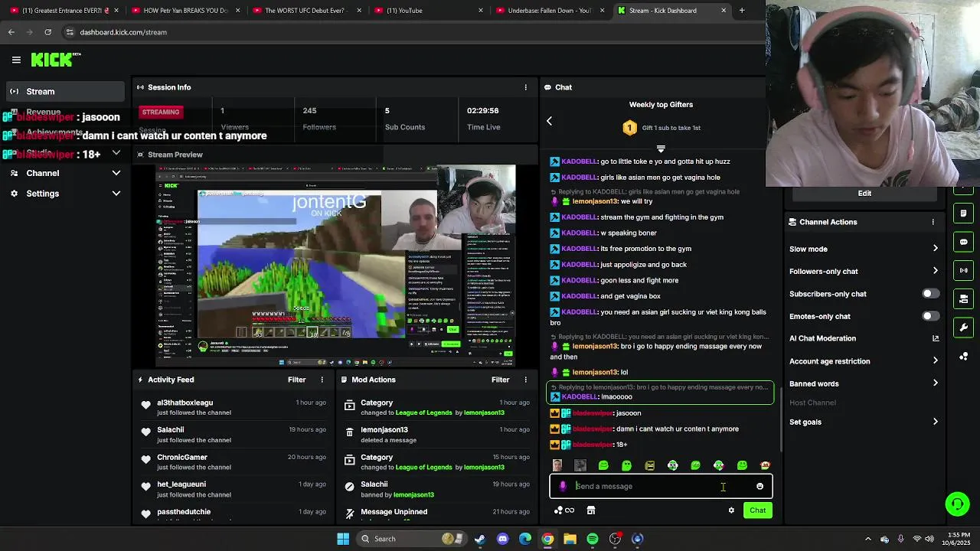Open Spotify from the taskbar

pyautogui.click(x=593, y=539)
